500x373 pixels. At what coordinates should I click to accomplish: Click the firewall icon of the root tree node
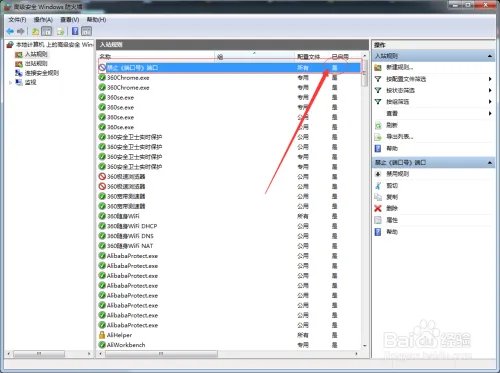click(10, 45)
